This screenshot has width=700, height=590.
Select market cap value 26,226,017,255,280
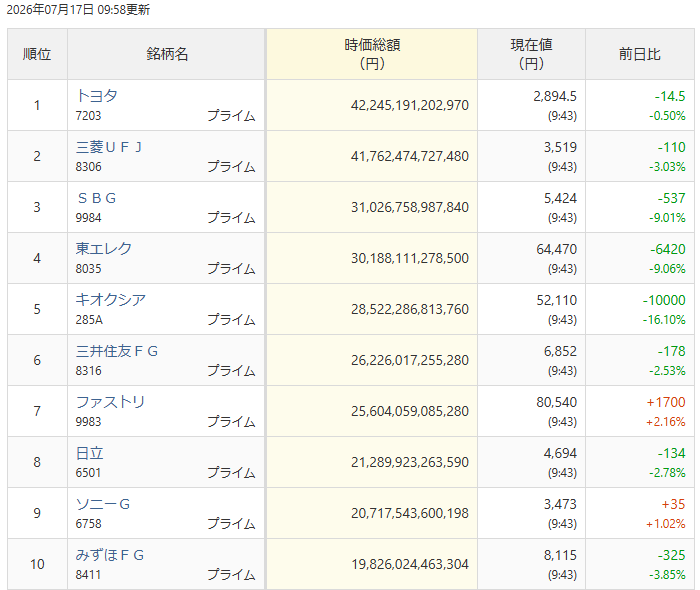(x=409, y=360)
